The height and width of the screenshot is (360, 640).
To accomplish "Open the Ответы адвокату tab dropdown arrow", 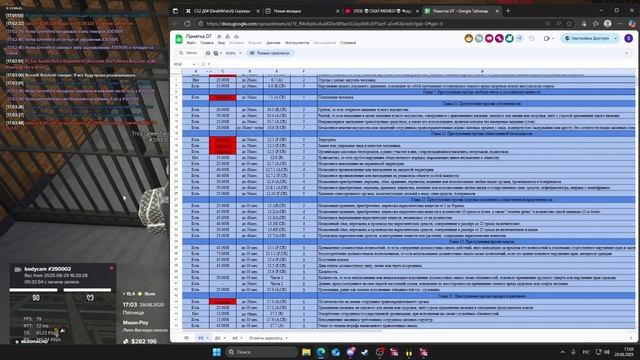I will (x=286, y=338).
